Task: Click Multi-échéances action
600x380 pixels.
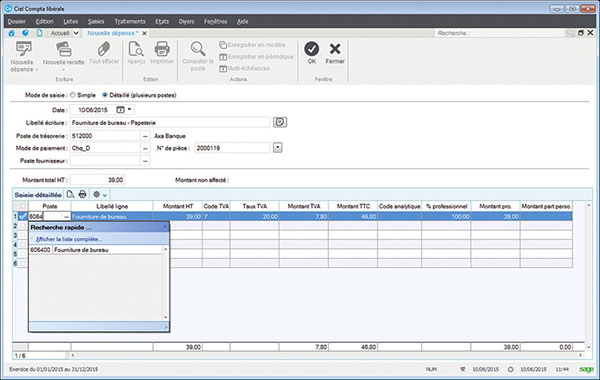Action: coord(244,68)
